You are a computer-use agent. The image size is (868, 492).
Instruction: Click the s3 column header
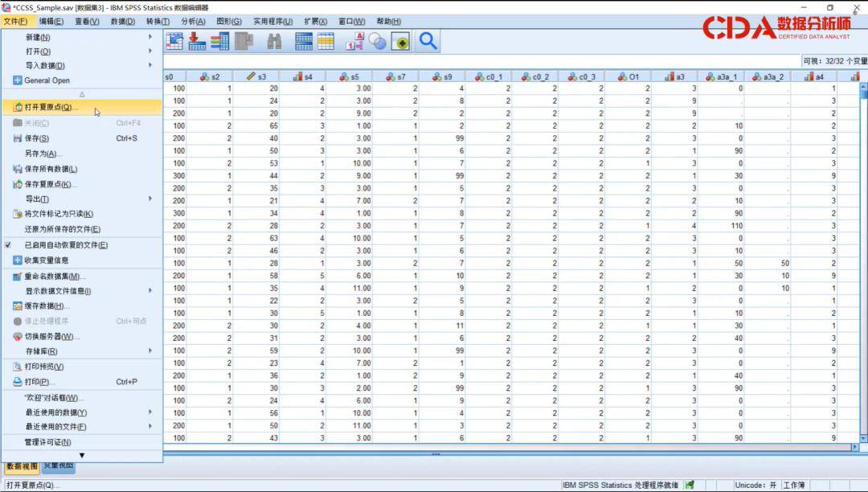tap(257, 77)
